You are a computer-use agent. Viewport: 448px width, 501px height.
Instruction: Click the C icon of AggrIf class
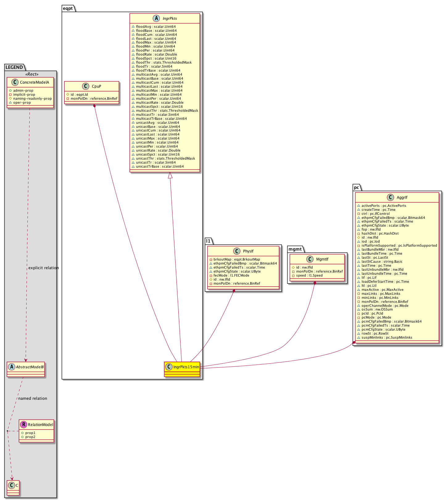[391, 198]
